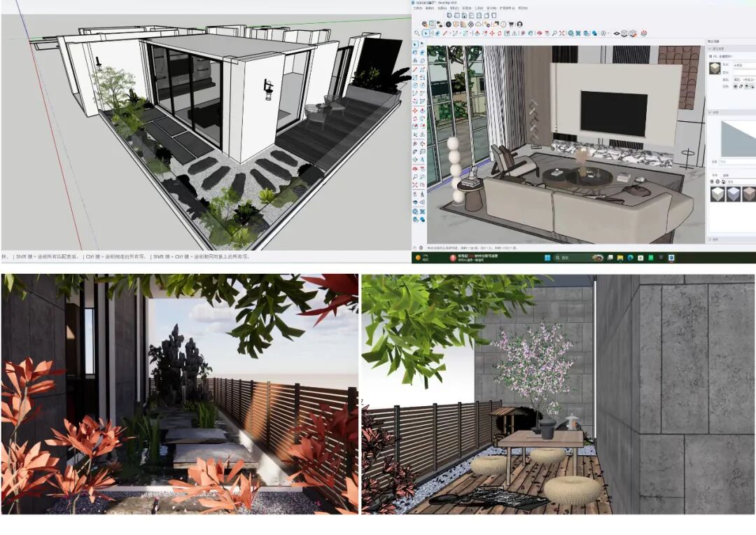Open the Extensions menu in SketchUp

507,8
